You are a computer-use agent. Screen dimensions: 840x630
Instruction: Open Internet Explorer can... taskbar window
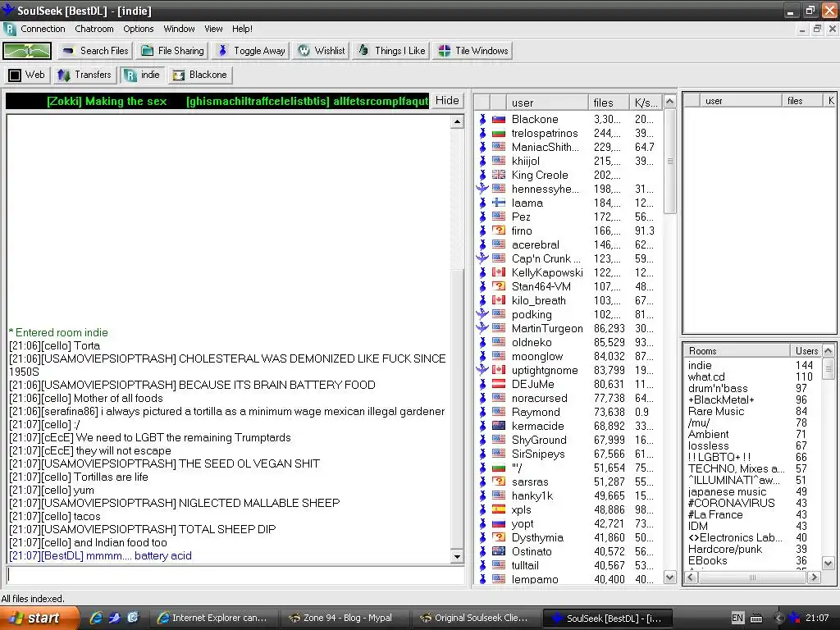tap(212, 619)
